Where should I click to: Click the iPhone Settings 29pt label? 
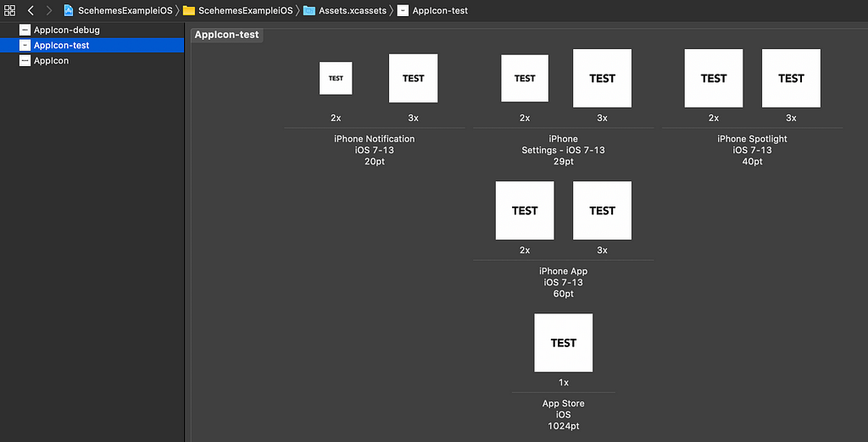click(564, 150)
